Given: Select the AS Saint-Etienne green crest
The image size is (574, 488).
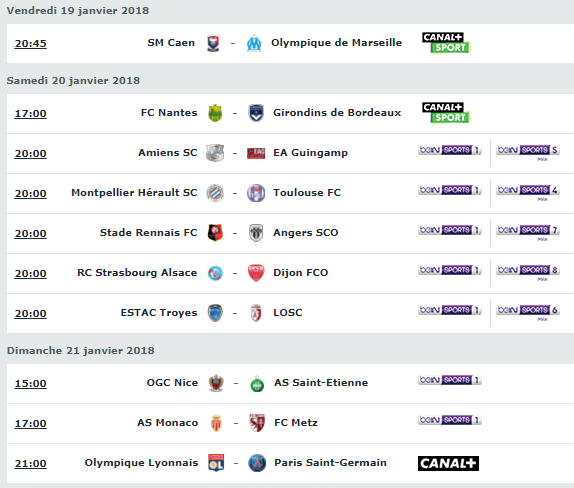Looking at the screenshot, I should pyautogui.click(x=257, y=383).
